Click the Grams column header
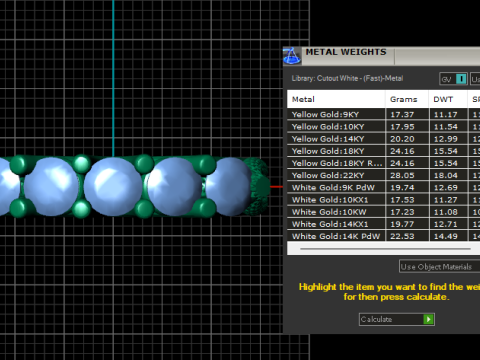 407,99
